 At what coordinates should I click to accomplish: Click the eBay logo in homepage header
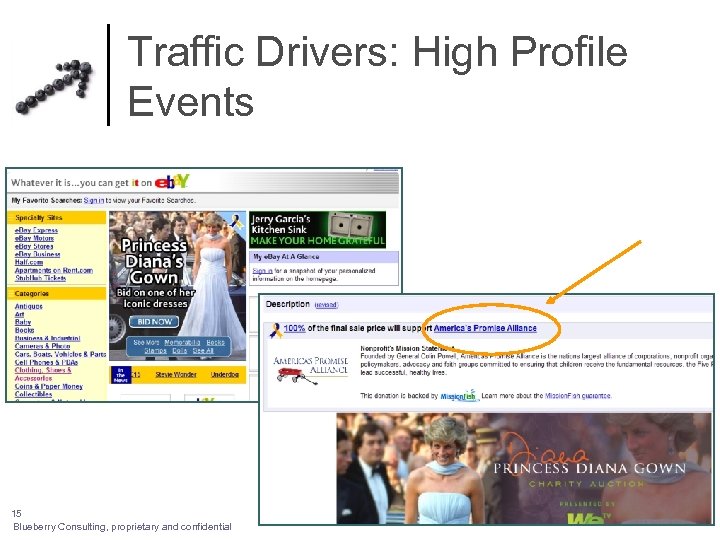172,182
